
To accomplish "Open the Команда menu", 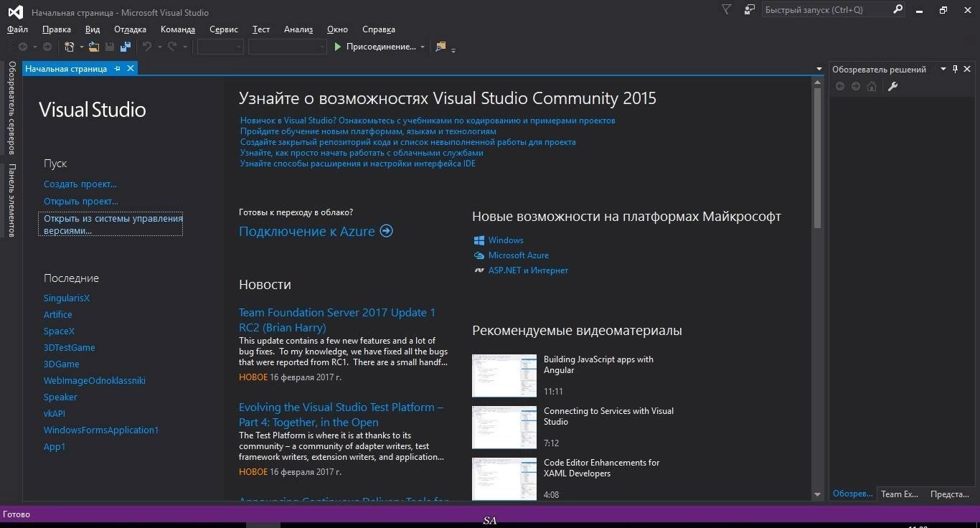I will 178,29.
